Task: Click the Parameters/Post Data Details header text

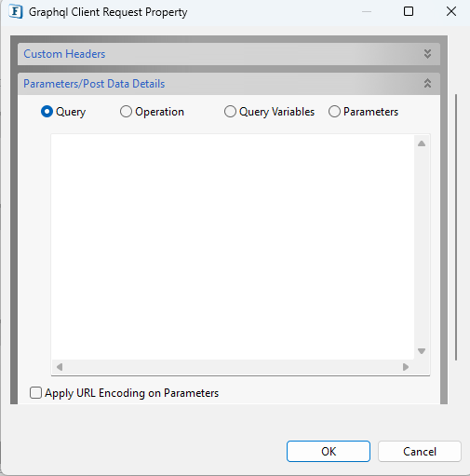Action: 94,84
